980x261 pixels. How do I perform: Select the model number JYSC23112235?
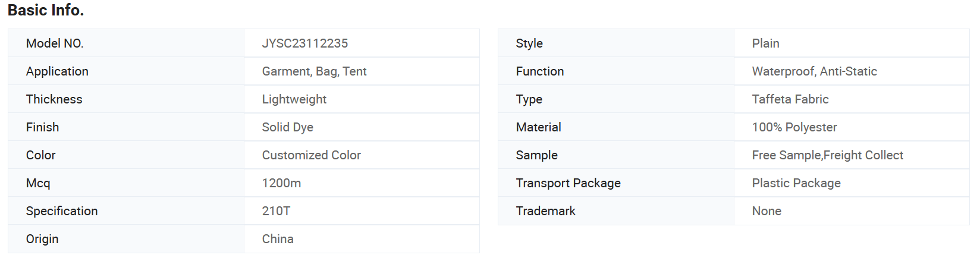(x=305, y=43)
